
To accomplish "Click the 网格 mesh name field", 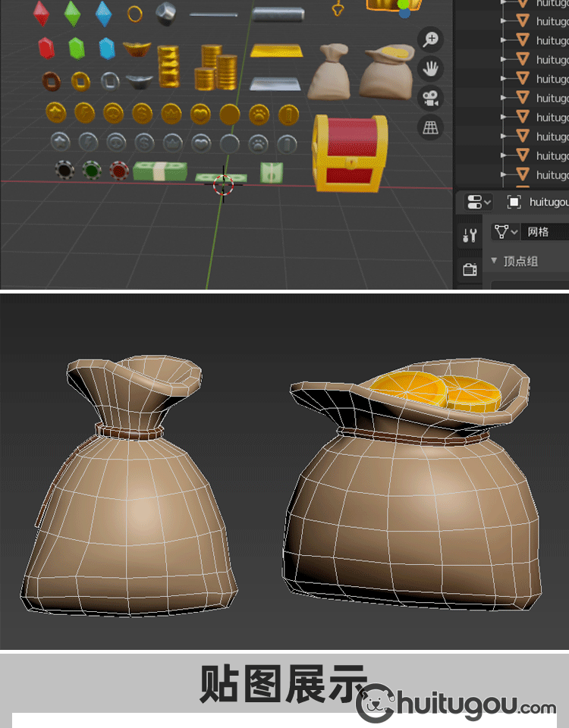I will click(545, 231).
